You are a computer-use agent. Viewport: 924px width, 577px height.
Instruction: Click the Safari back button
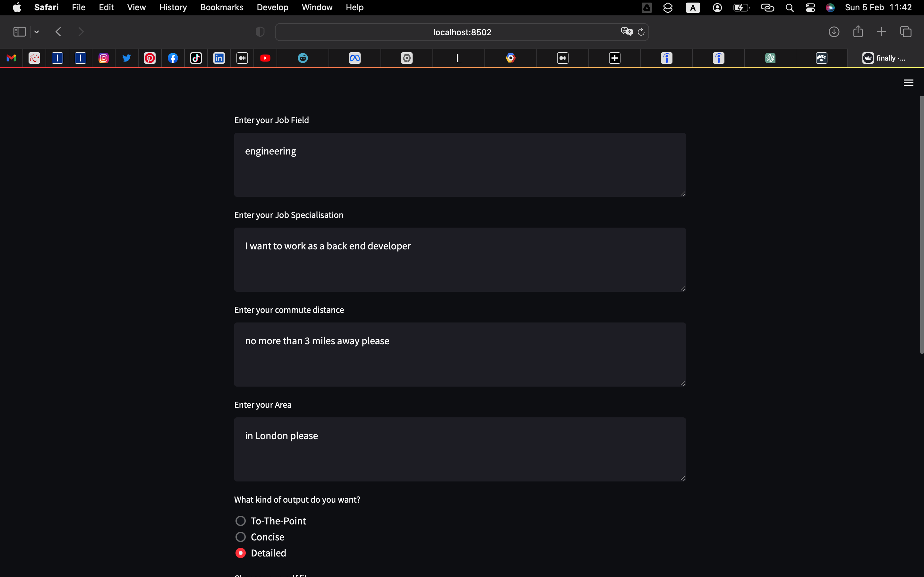[x=58, y=32]
